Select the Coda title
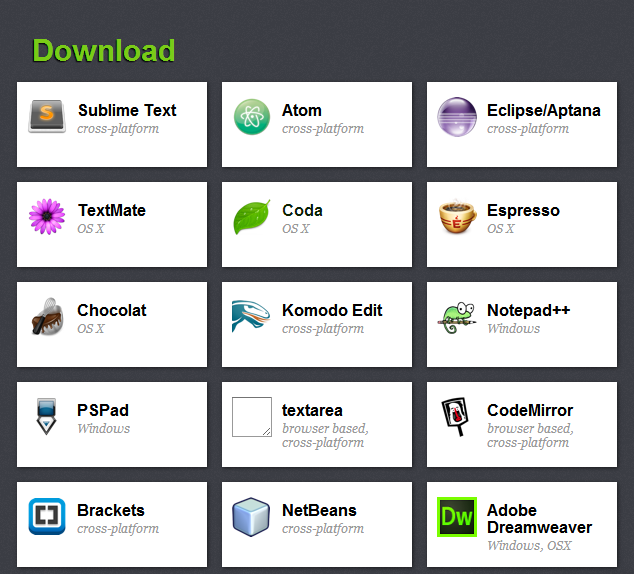The width and height of the screenshot is (634, 574). coord(302,210)
